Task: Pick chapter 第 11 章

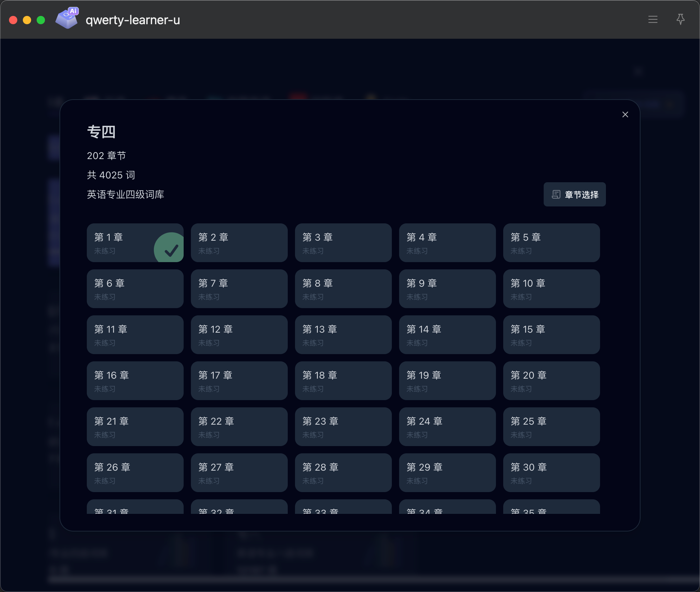Action: pyautogui.click(x=135, y=335)
